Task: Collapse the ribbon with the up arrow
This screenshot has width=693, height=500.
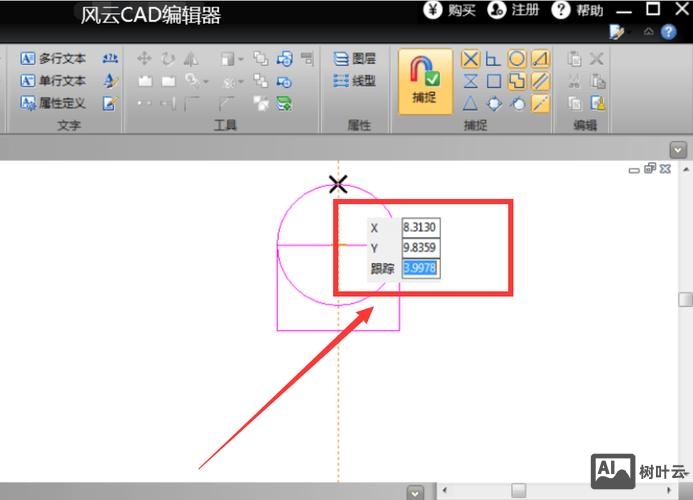Action: coord(648,32)
